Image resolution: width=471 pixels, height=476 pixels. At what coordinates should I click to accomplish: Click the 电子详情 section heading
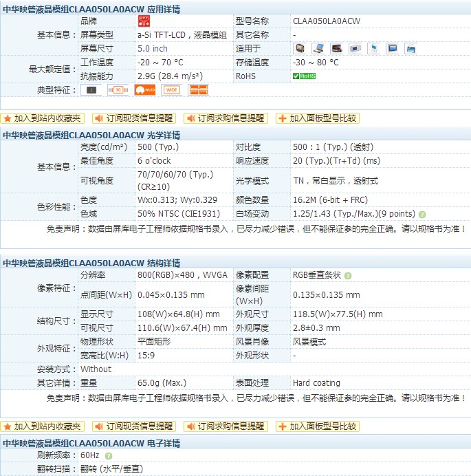[91, 443]
